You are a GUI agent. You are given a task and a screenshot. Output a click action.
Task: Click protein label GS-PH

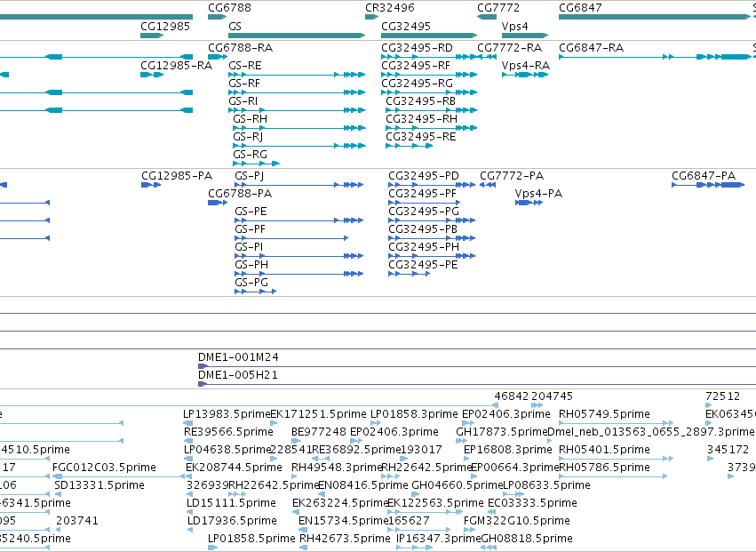tap(251, 265)
